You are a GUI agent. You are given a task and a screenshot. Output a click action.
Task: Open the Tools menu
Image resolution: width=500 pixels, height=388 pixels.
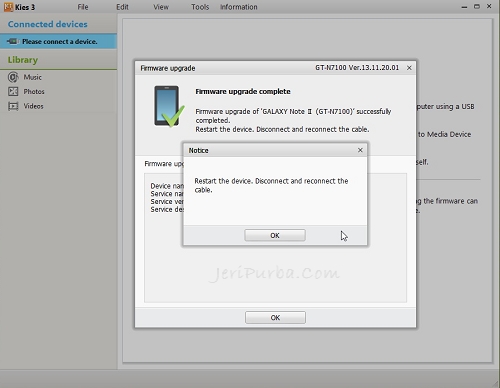(x=200, y=7)
